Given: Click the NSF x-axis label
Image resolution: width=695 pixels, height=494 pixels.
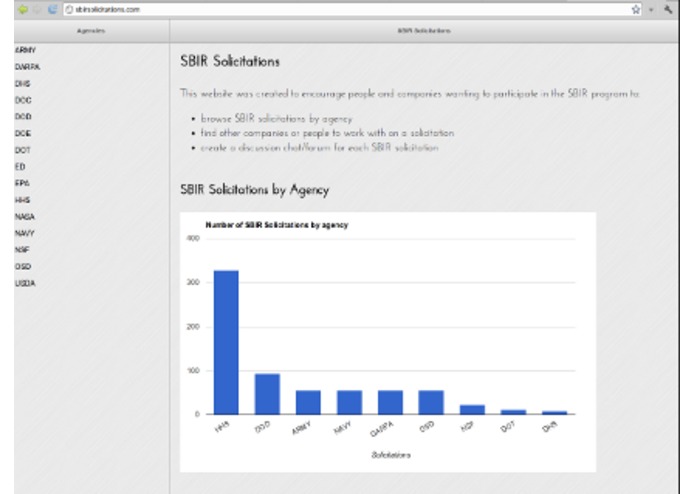Looking at the screenshot, I should coord(467,427).
